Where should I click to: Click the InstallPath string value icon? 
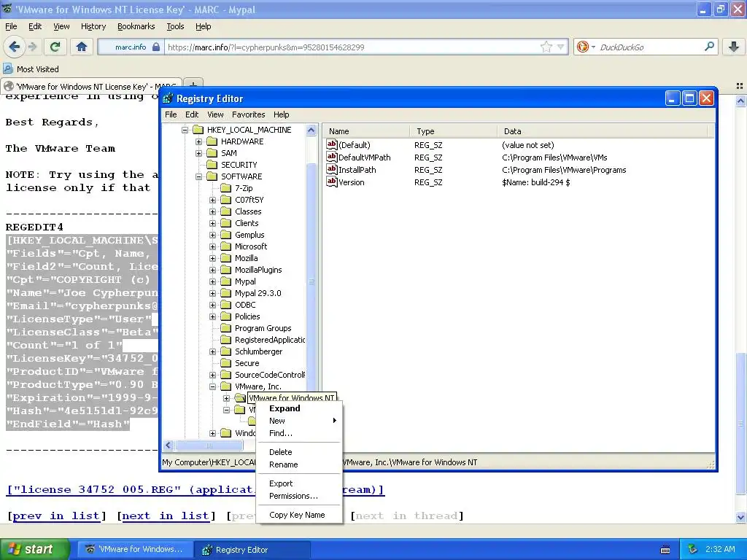click(x=332, y=169)
